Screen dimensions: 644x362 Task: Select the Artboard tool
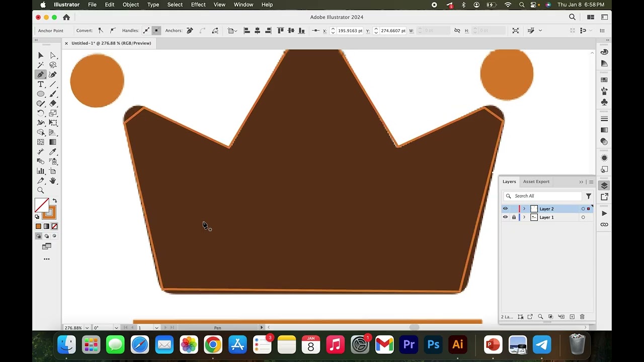tap(53, 171)
